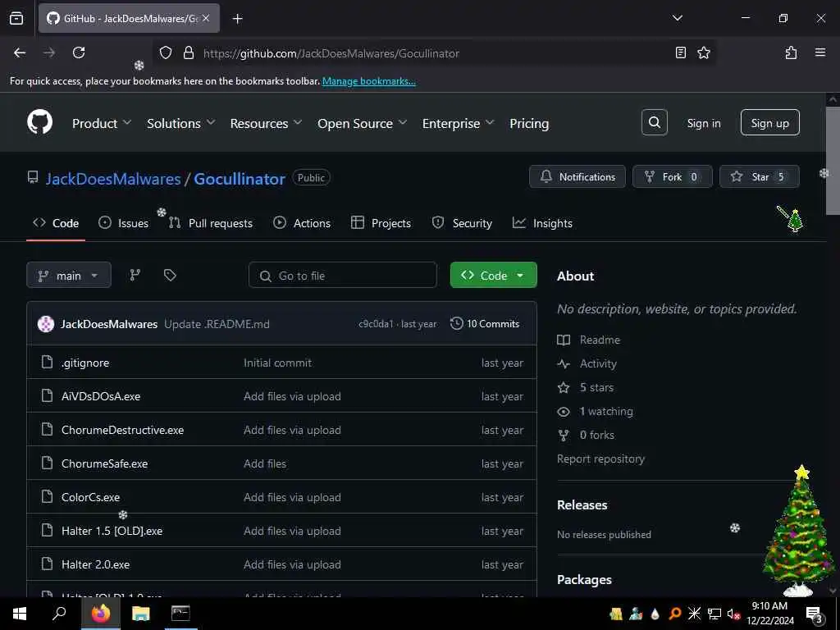Click JackDoesMalwares avatar in commit row

[x=46, y=323]
